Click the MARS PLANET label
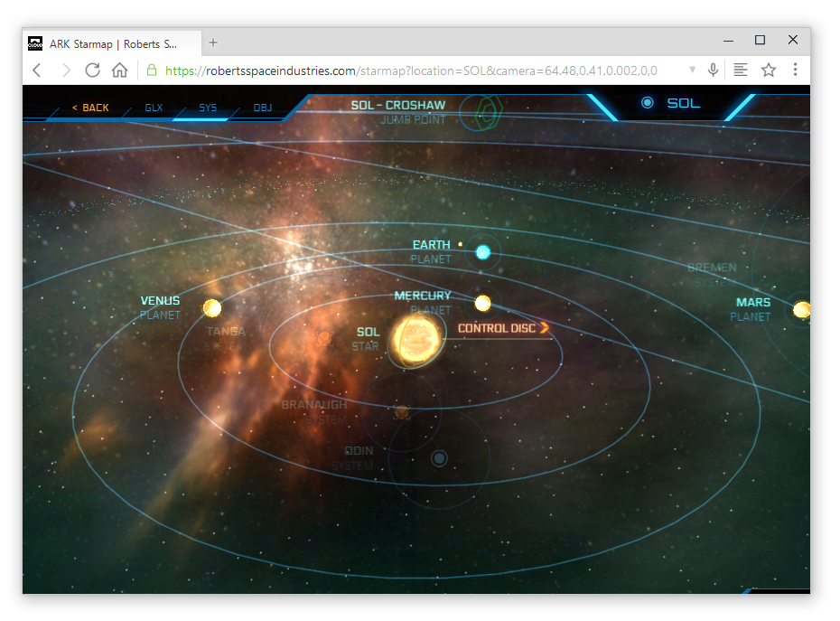This screenshot has width=840, height=621. pyautogui.click(x=751, y=309)
